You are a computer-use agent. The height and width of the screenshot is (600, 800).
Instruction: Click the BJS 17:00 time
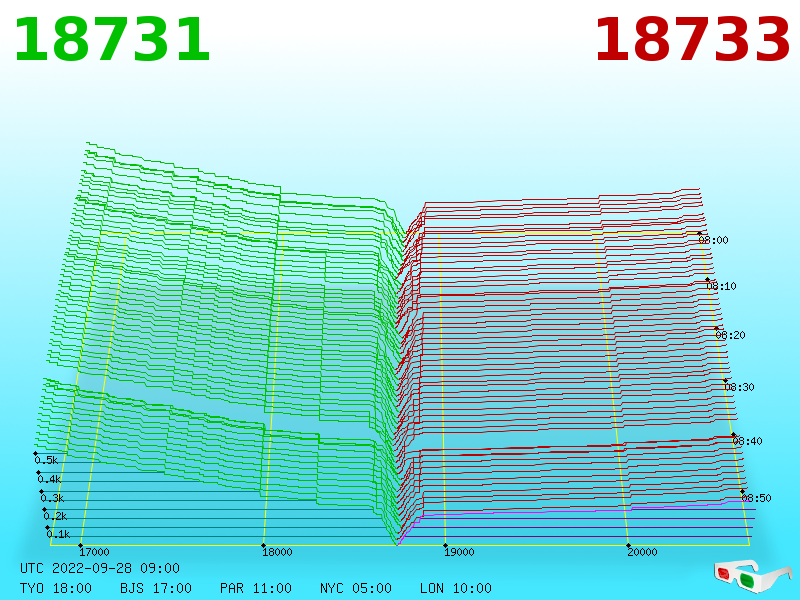coord(156,588)
